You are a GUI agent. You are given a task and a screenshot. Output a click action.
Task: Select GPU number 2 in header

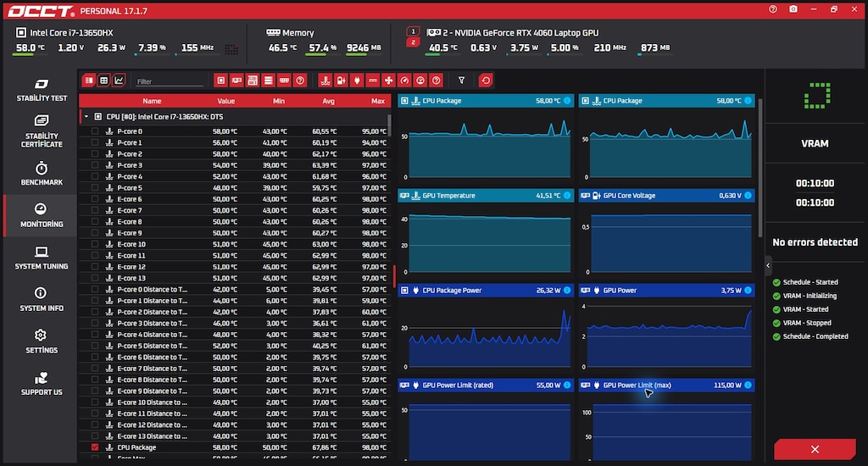pos(413,42)
